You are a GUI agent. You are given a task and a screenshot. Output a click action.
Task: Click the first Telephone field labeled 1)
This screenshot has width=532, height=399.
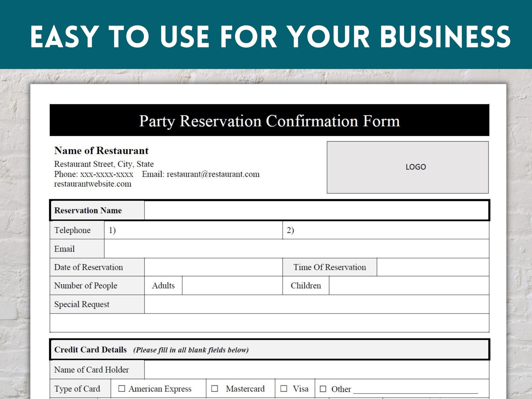(192, 230)
